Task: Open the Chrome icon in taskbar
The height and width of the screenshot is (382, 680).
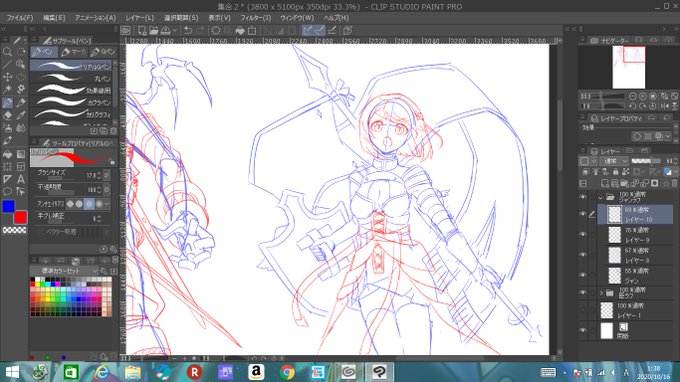Action: 287,372
